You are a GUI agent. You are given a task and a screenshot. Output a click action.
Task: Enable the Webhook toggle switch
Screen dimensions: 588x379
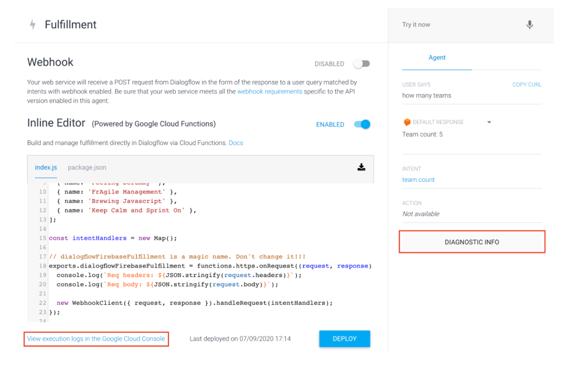362,64
